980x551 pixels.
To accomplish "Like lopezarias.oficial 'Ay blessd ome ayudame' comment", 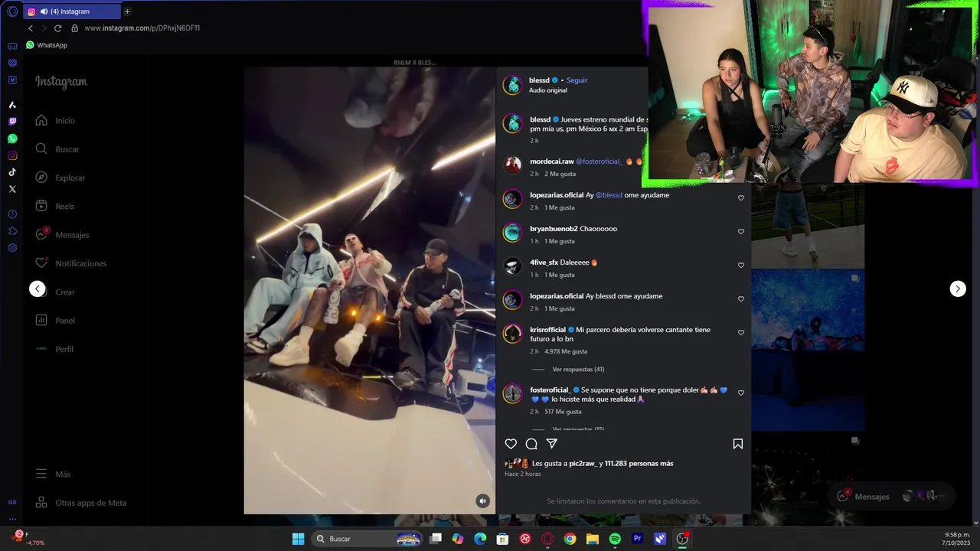I will coord(741,299).
